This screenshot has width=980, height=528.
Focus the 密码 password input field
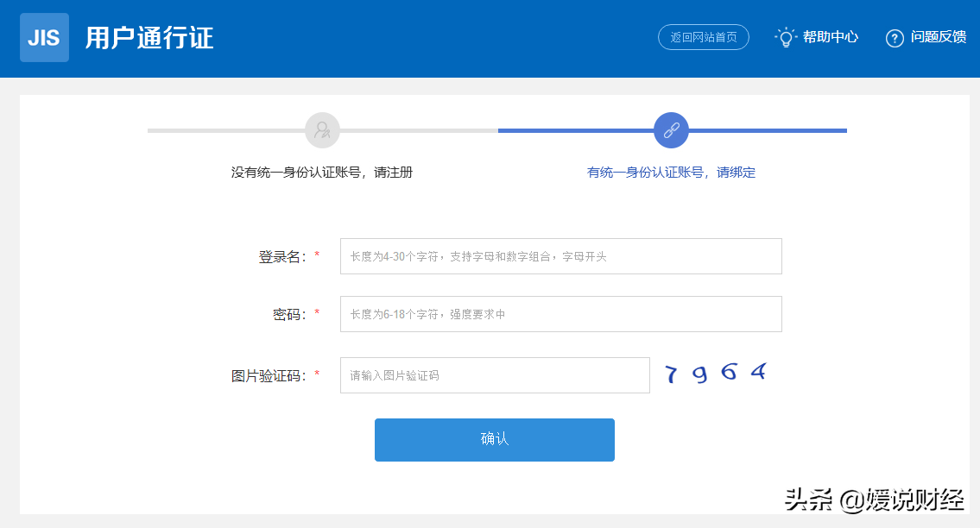(x=560, y=314)
